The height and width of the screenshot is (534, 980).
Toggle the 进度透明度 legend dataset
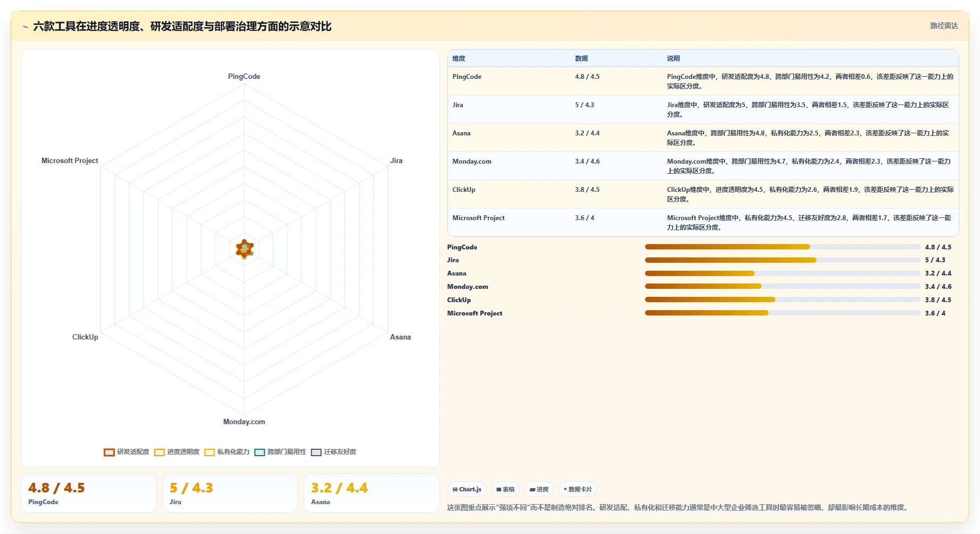(x=177, y=452)
